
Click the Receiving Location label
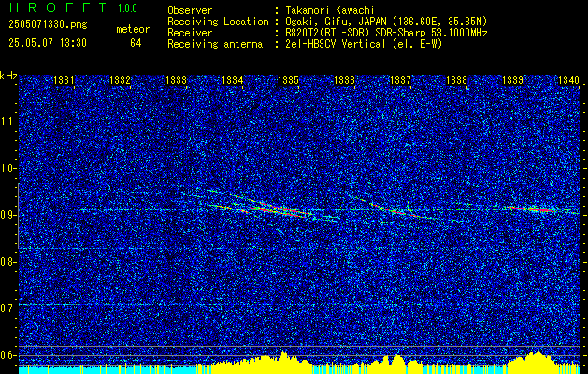(x=218, y=22)
